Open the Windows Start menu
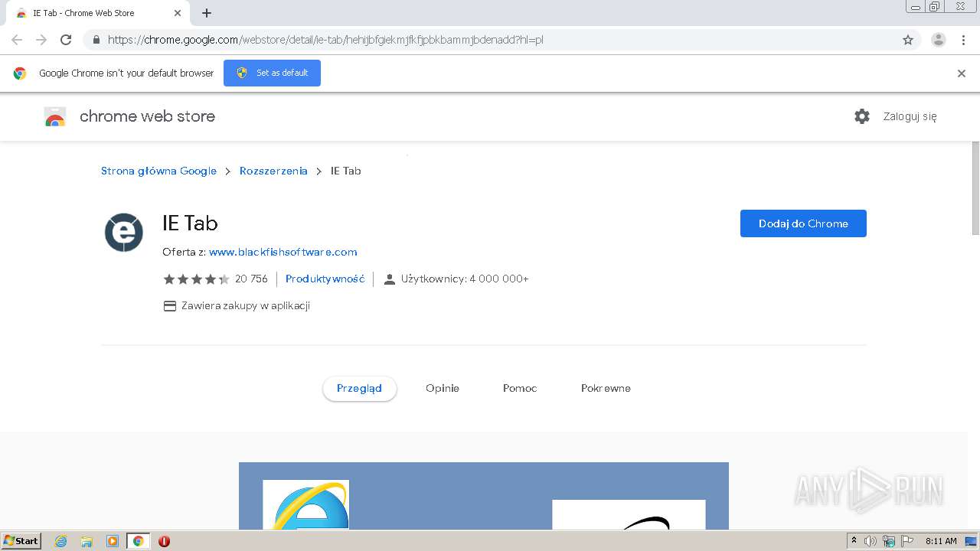Image resolution: width=980 pixels, height=551 pixels. pyautogui.click(x=21, y=541)
